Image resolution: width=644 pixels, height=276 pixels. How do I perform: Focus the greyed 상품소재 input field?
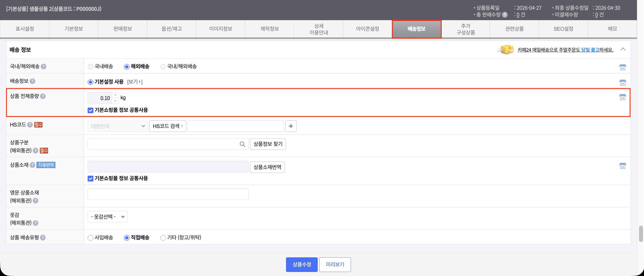168,167
